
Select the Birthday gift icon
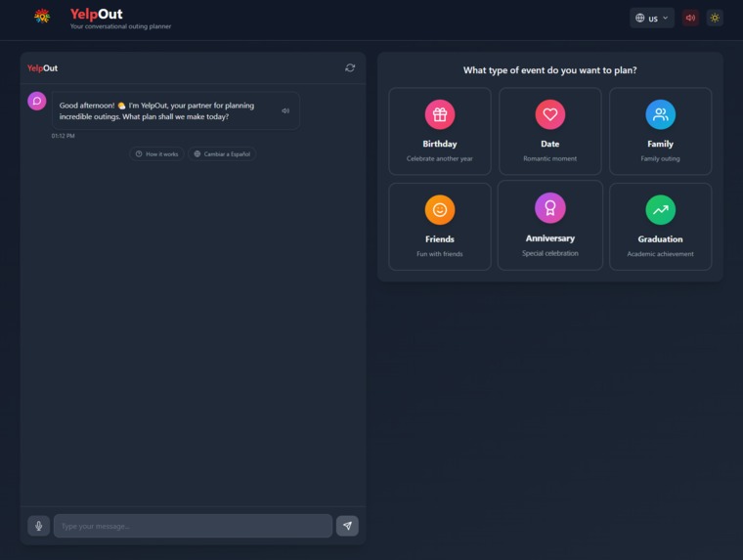click(440, 114)
